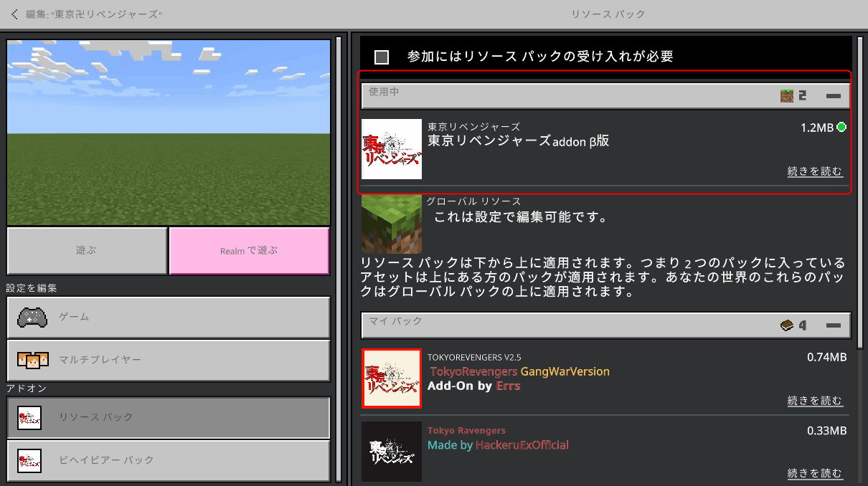
Task: Collapse the マイ パック section
Action: [x=833, y=325]
